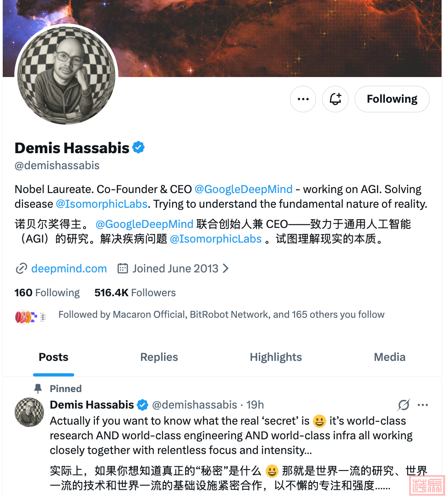The width and height of the screenshot is (448, 498).
Task: Click the link icon beside deepmind.com
Action: [x=21, y=269]
